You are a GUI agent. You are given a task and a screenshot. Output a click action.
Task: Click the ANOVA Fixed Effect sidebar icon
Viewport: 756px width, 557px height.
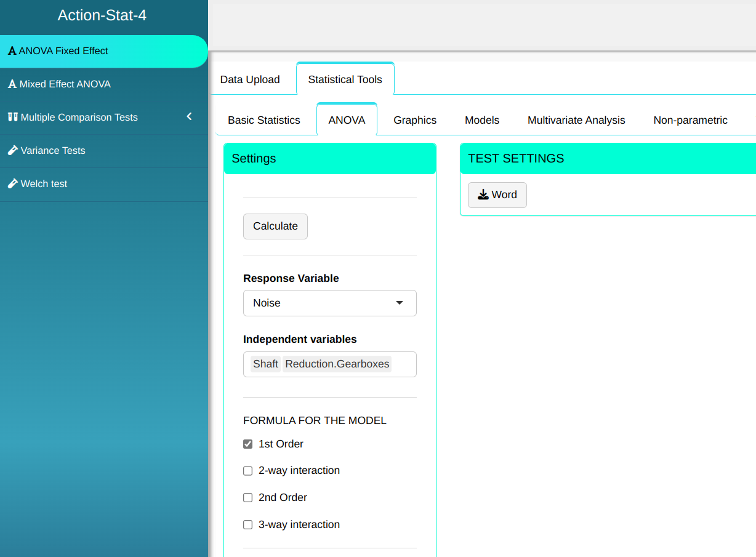coord(12,51)
